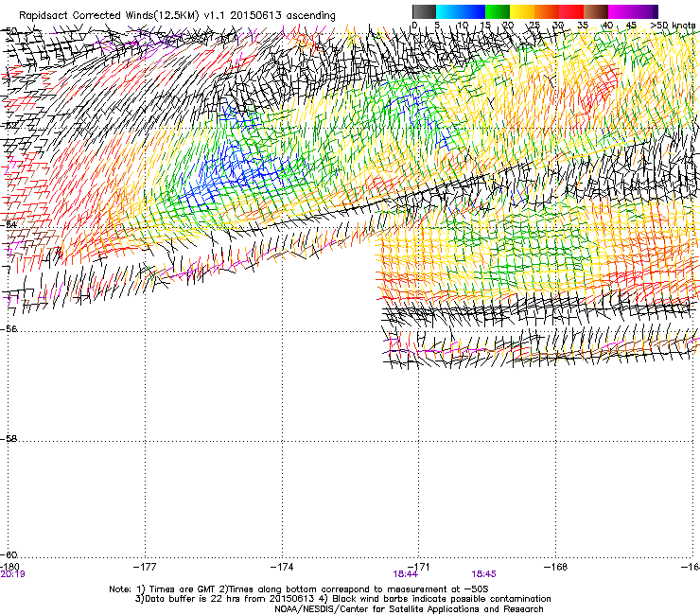This screenshot has height=615, width=700.
Task: Click the "-54" latitude axis label
Action: pyautogui.click(x=9, y=224)
